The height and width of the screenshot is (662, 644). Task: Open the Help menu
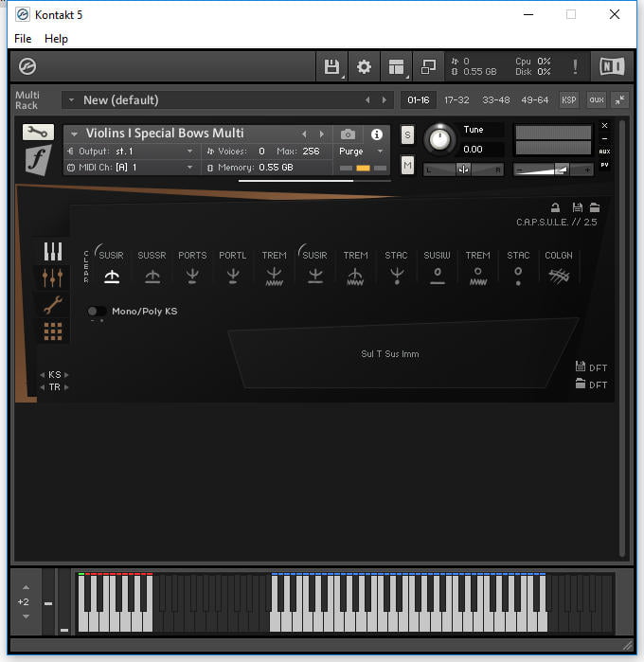(56, 39)
